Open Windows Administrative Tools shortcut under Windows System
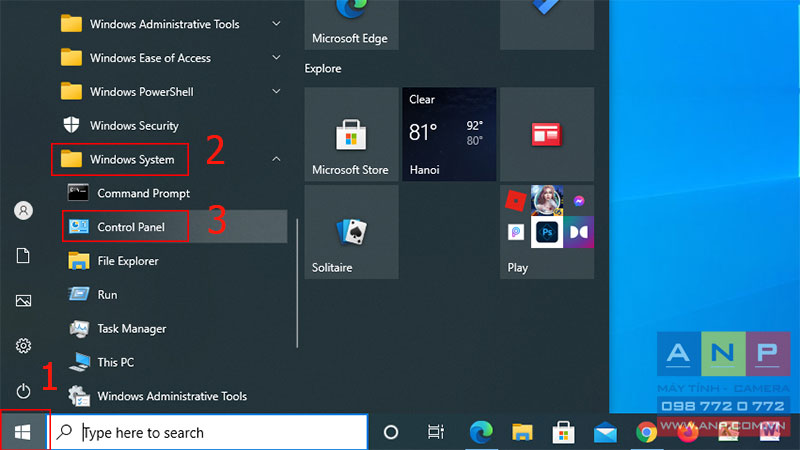The image size is (800, 450). (173, 396)
